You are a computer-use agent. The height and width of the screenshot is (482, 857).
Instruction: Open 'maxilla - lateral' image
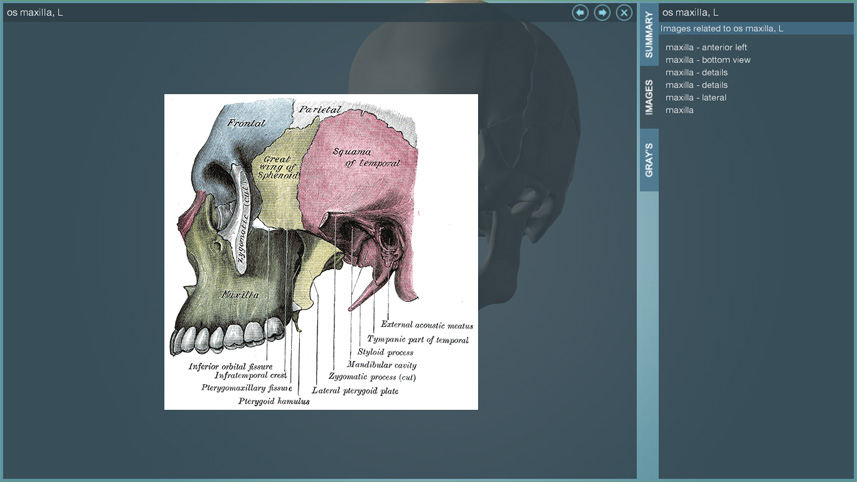[x=696, y=98]
